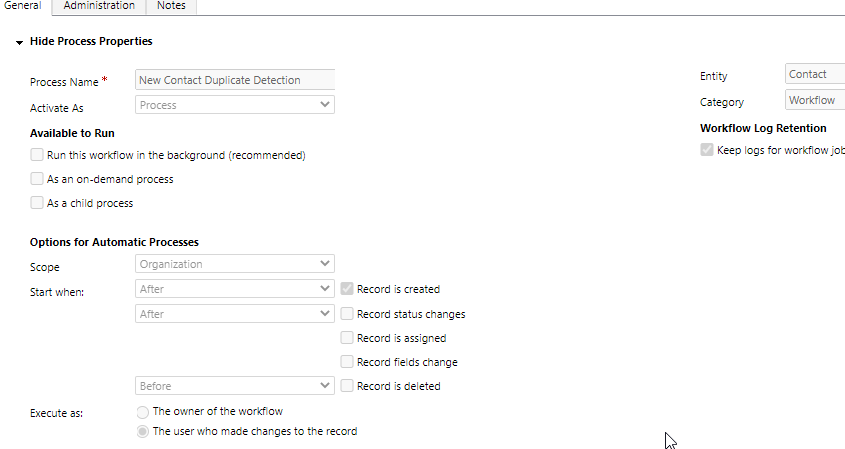Click the Process Name text field
The image size is (845, 449).
(x=234, y=80)
